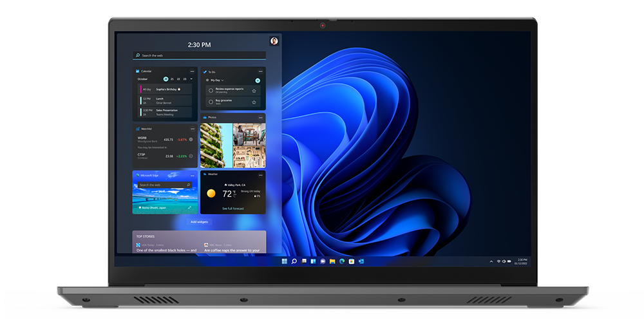Click Ikema Ohashi, Japan caption
The width and height of the screenshot is (644, 329).
tap(153, 208)
